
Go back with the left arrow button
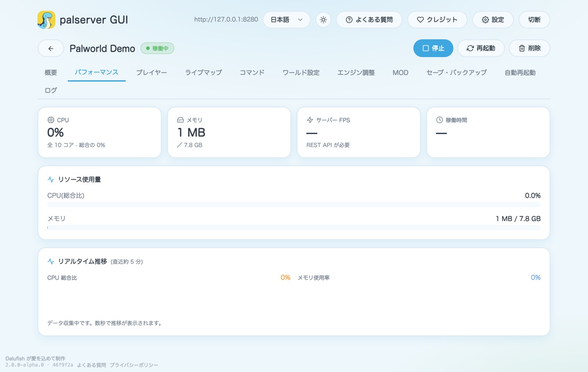[x=51, y=48]
